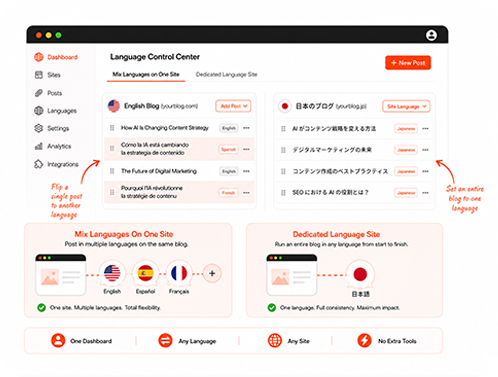Select the 日本語 flag circle
The image size is (498, 377).
pos(360,274)
